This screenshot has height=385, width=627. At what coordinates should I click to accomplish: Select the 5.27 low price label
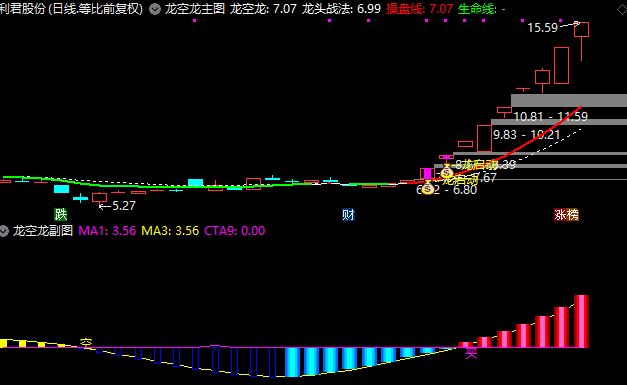[124, 205]
